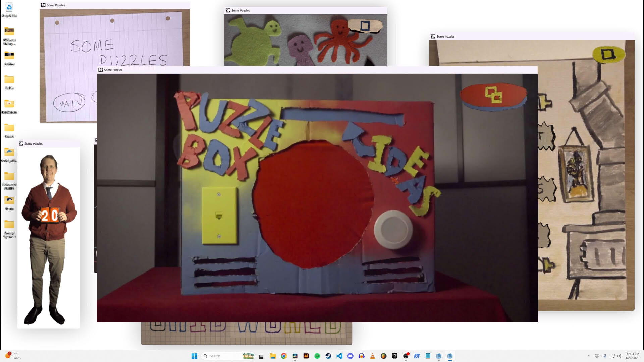Click the yellow square button in painting window
This screenshot has height=362, width=644.
tap(609, 54)
